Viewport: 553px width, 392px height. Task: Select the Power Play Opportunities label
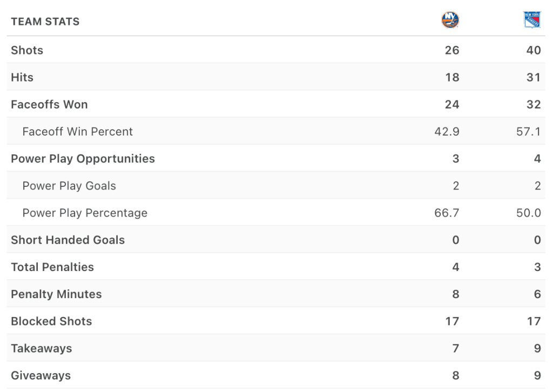[x=83, y=159]
